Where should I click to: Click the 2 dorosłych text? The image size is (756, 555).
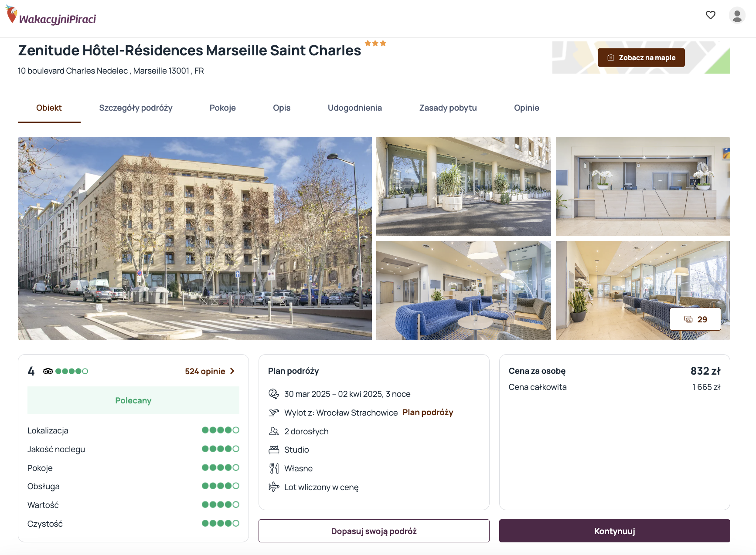point(306,431)
